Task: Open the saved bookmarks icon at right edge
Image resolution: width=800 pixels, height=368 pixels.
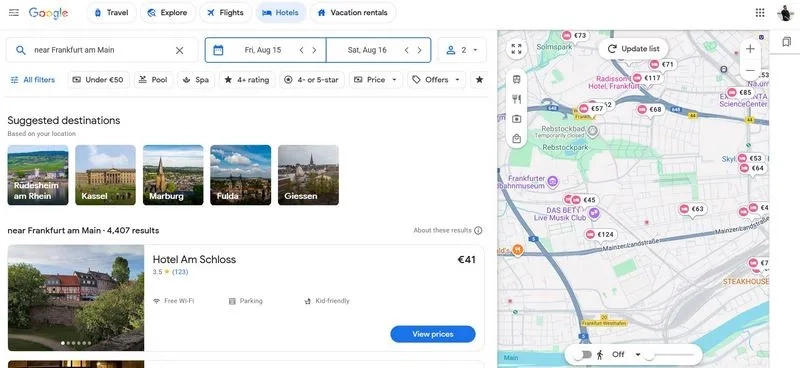Action: click(x=786, y=42)
